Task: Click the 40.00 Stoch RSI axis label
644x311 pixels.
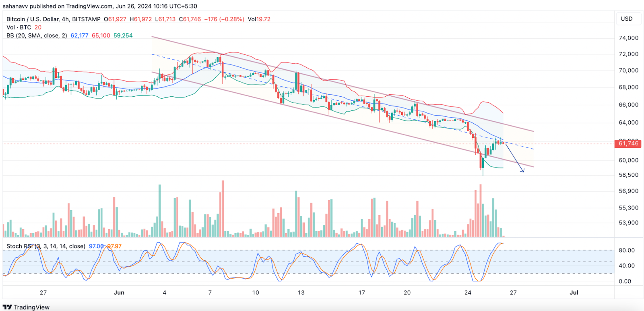Action: (627, 265)
